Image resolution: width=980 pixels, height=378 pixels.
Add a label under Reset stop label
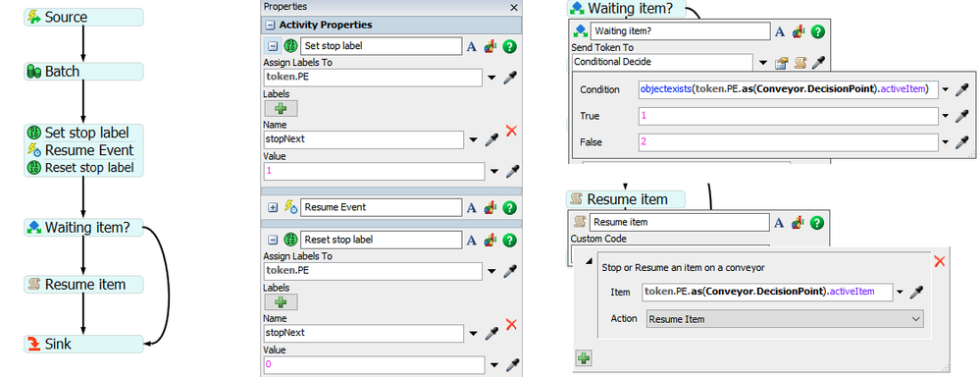[x=281, y=301]
